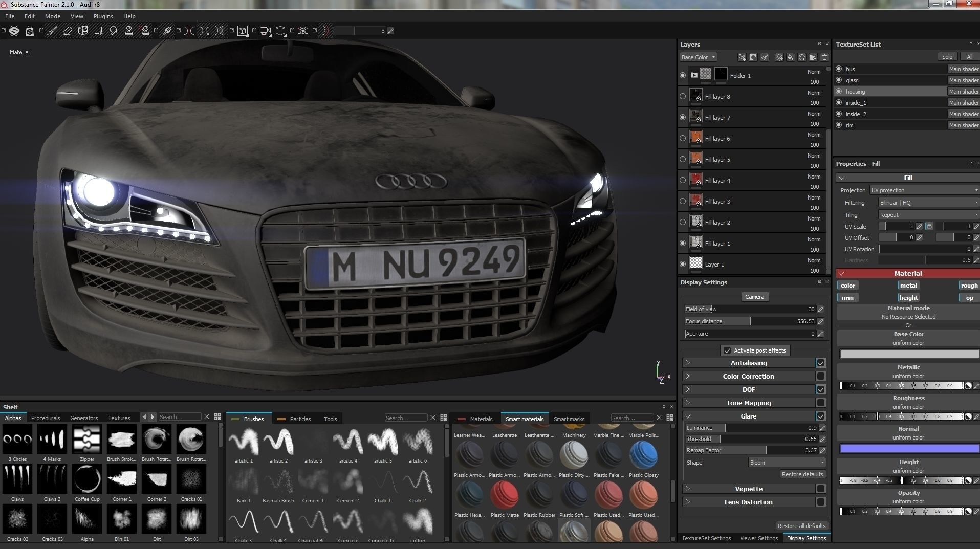Disable the Antialiasing checkbox

pyautogui.click(x=821, y=363)
